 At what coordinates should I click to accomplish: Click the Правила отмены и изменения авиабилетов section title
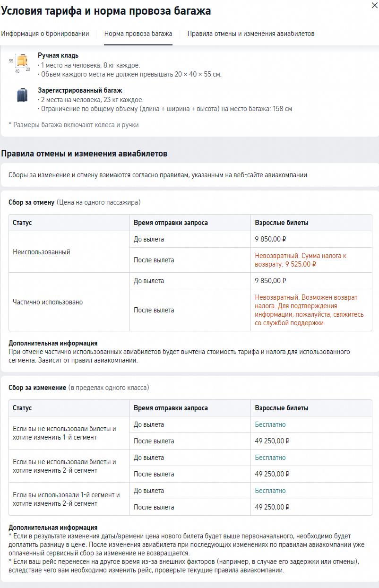[84, 154]
